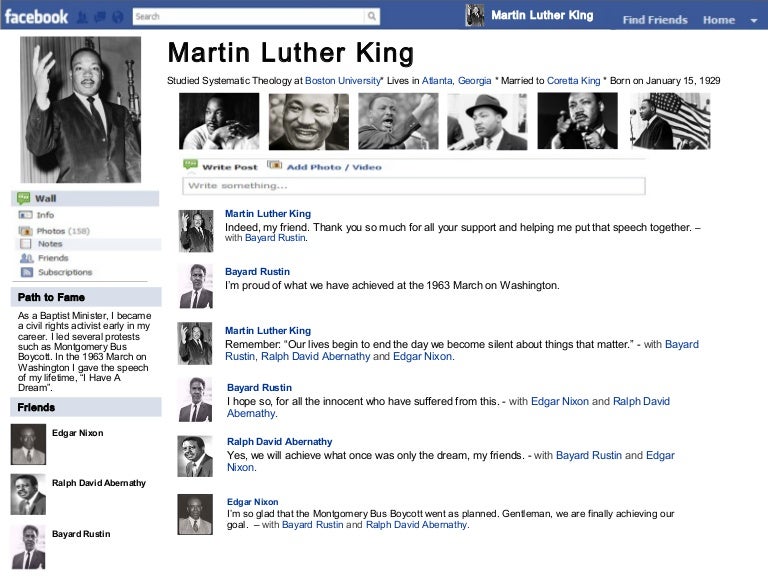Click the Facebook logo in the header
This screenshot has width=768, height=576.
(35, 16)
